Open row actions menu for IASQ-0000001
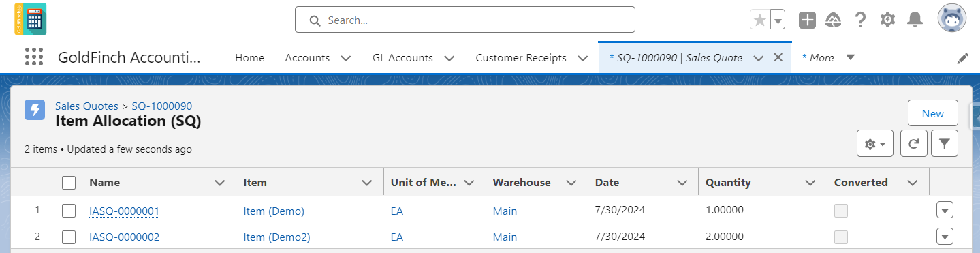 (945, 211)
